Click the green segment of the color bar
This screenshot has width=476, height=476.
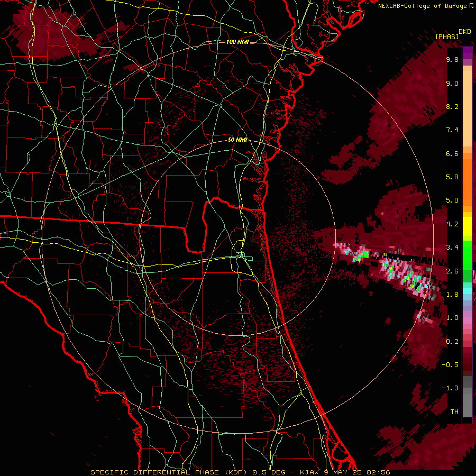click(x=467, y=261)
